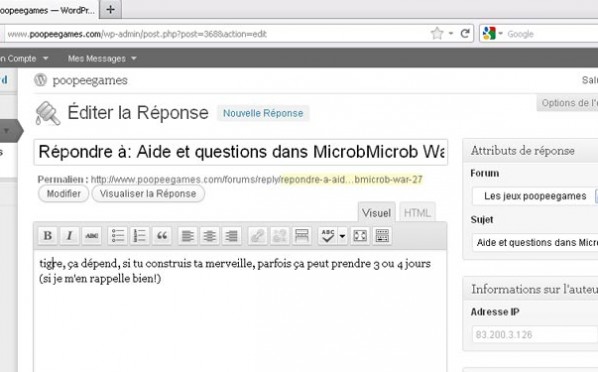The width and height of the screenshot is (598, 372).
Task: Open the Compte dropdown menu
Action: (x=24, y=58)
